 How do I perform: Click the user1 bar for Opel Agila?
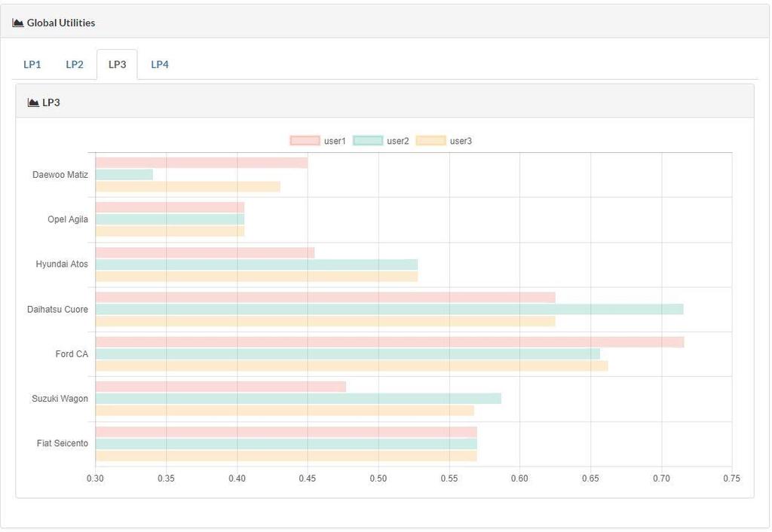click(x=170, y=208)
